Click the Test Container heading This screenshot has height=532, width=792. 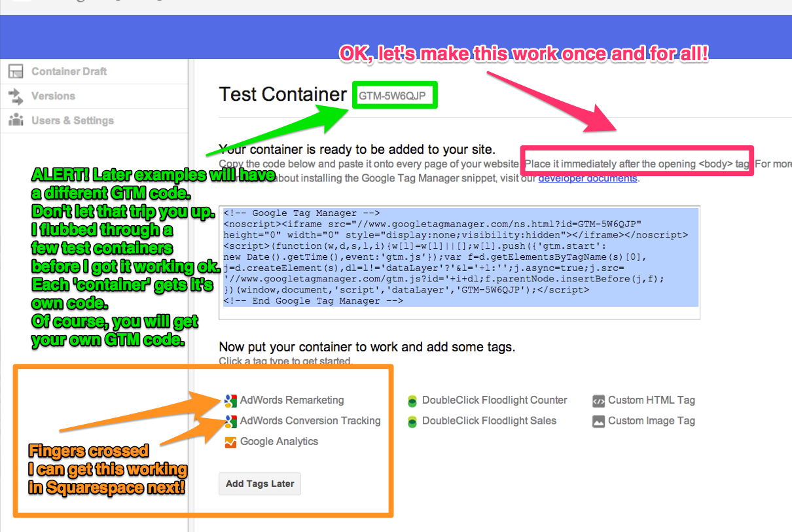click(283, 95)
